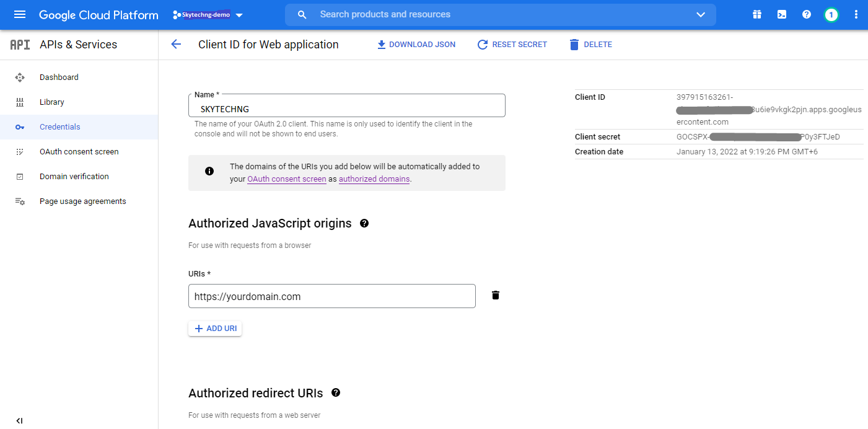
Task: Click the API logo icon in sidebar header
Action: (x=20, y=45)
